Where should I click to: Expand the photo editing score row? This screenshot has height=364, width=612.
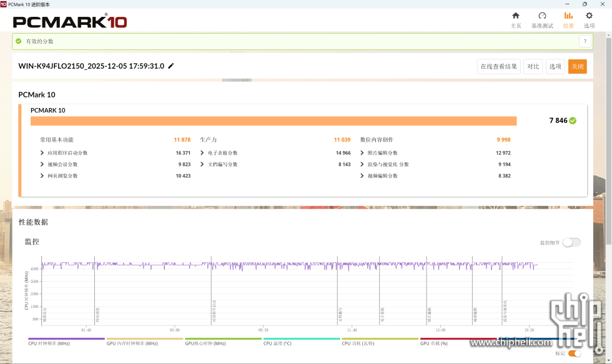point(362,153)
